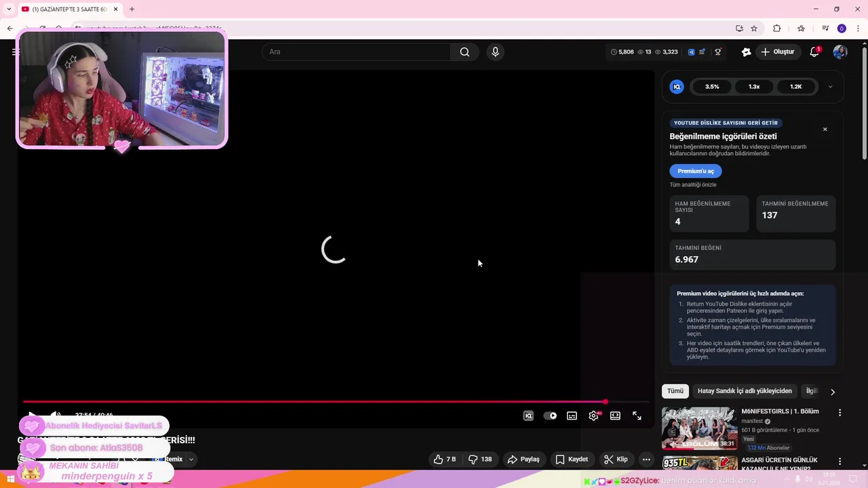Open the vidIQ overlay icon in player controls

coord(528,416)
